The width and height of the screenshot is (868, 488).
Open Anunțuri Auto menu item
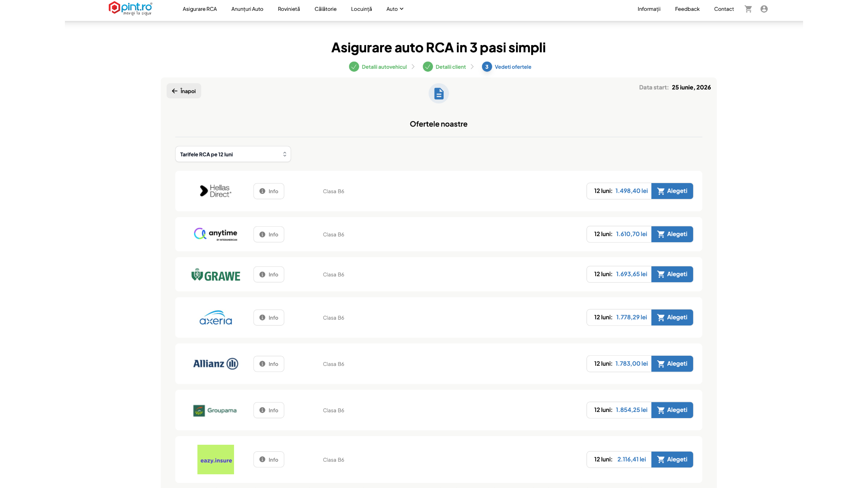[247, 9]
